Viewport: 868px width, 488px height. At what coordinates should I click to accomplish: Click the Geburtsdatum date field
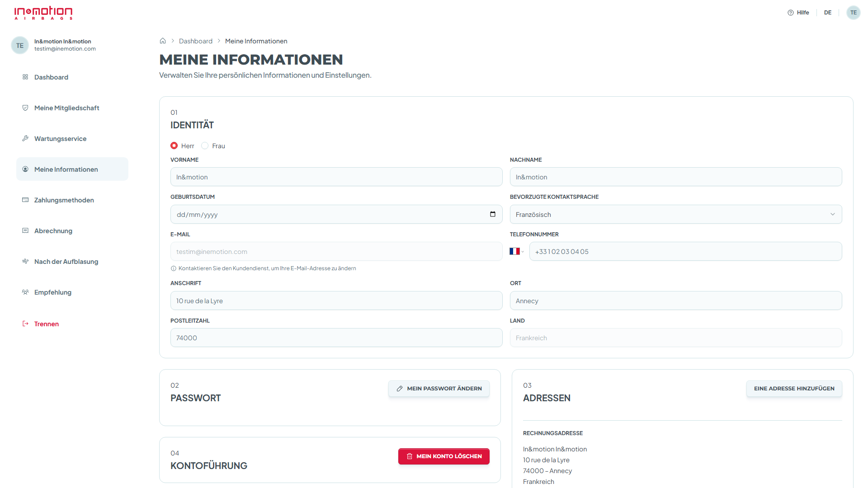point(336,214)
